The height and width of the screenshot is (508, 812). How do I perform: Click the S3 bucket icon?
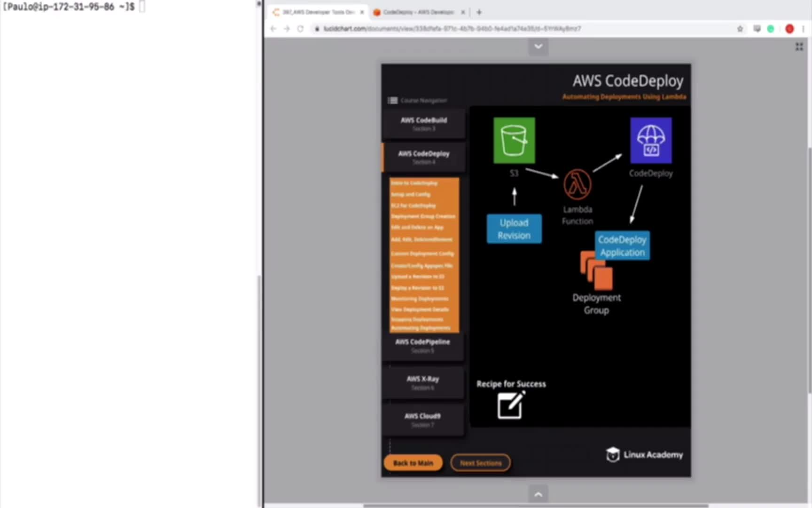tap(514, 140)
